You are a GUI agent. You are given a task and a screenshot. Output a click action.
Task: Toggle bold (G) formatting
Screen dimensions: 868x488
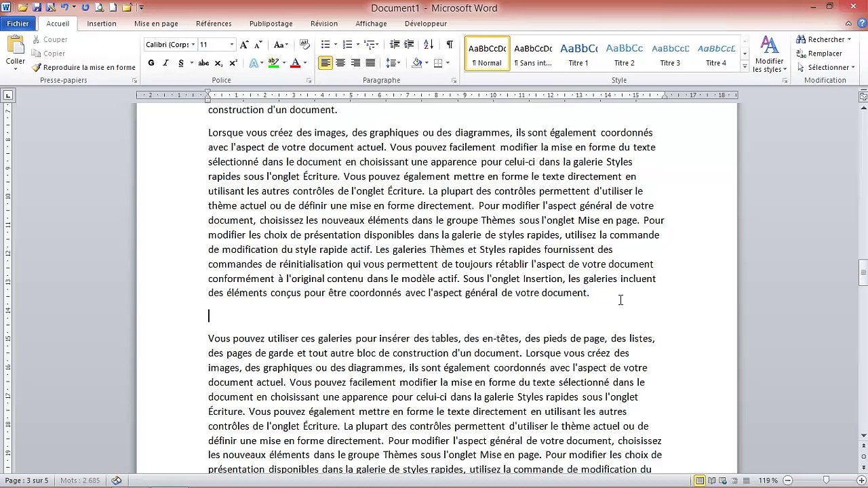click(x=151, y=63)
